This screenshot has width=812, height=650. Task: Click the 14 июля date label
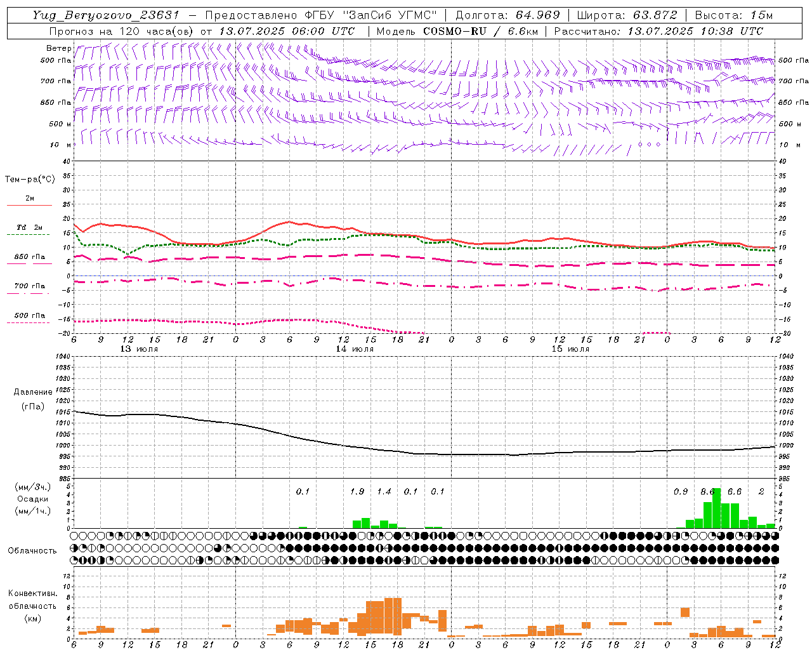(x=355, y=349)
